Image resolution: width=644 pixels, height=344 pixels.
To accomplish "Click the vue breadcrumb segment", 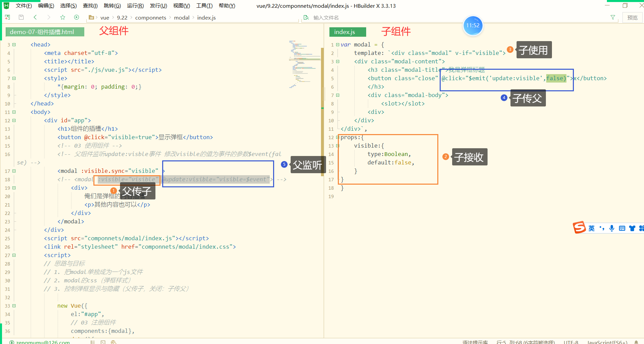I will [x=105, y=18].
